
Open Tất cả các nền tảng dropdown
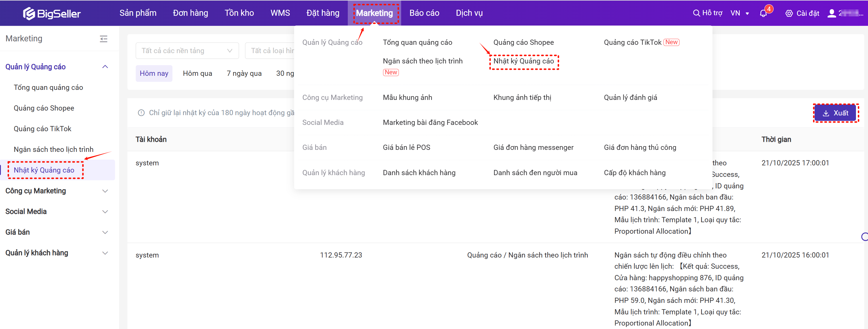point(187,51)
